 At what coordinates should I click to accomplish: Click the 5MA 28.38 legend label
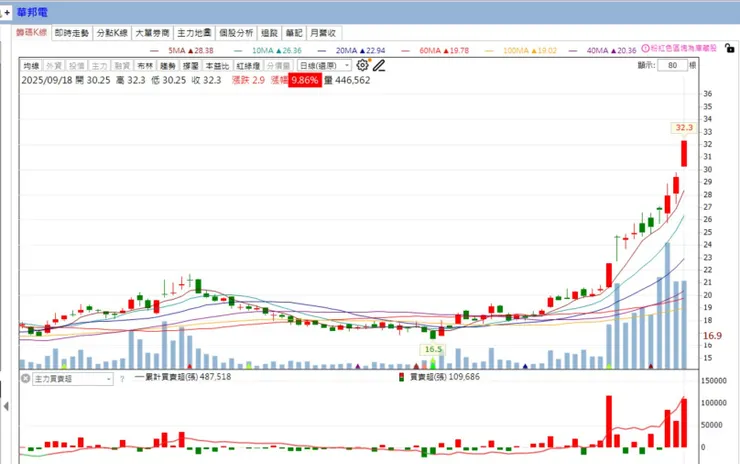point(191,51)
